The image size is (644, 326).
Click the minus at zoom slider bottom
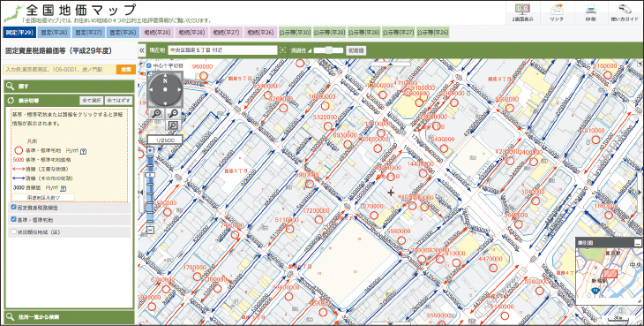click(x=150, y=230)
